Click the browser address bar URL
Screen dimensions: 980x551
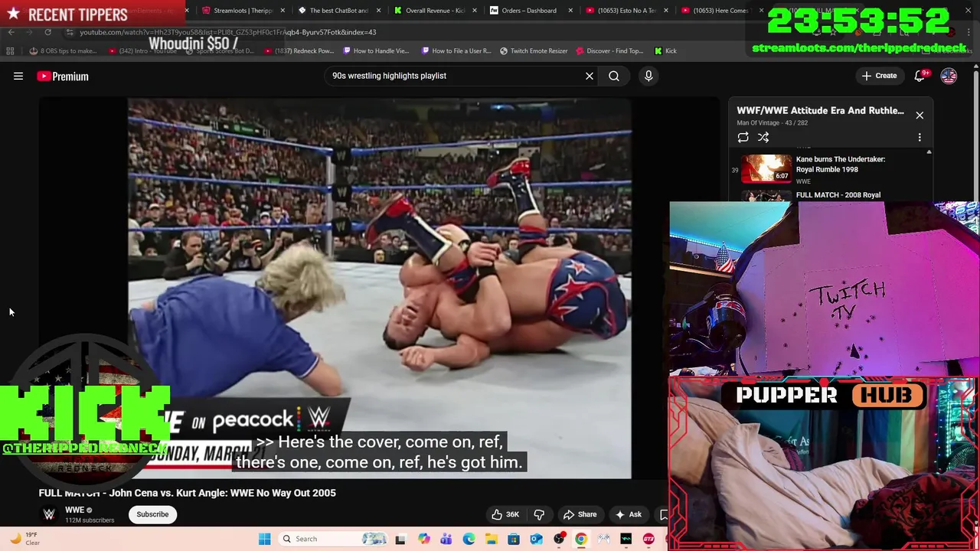click(227, 32)
